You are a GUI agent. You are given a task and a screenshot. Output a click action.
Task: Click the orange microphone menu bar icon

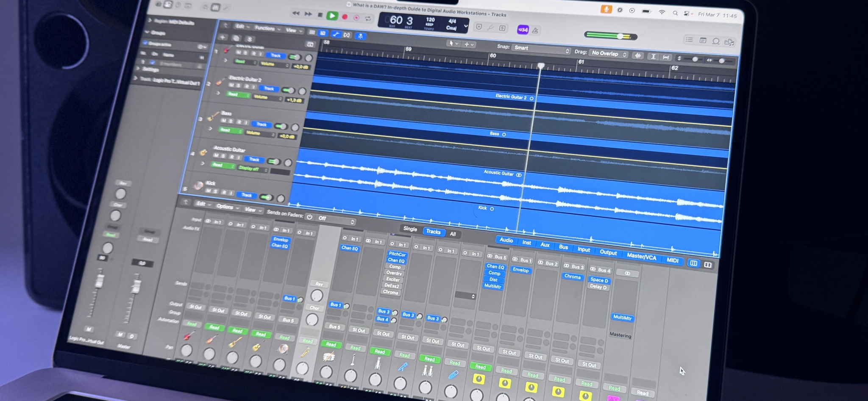click(606, 9)
